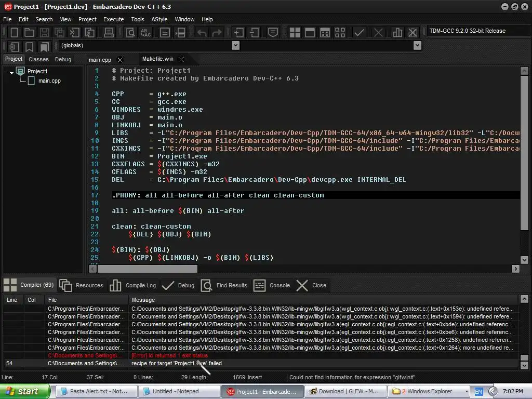Open the (globals) scope dropdown
The height and width of the screenshot is (399, 532).
click(235, 46)
